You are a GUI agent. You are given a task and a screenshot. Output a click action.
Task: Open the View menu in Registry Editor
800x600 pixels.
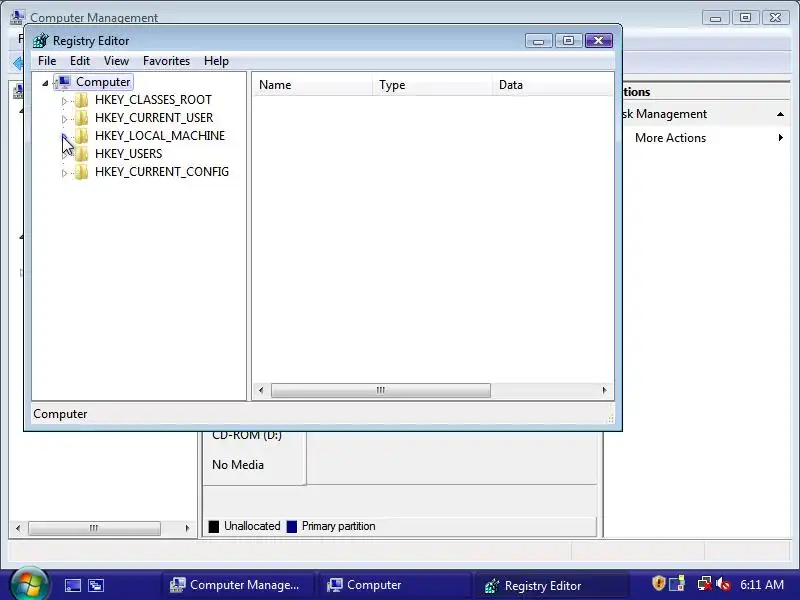point(116,61)
